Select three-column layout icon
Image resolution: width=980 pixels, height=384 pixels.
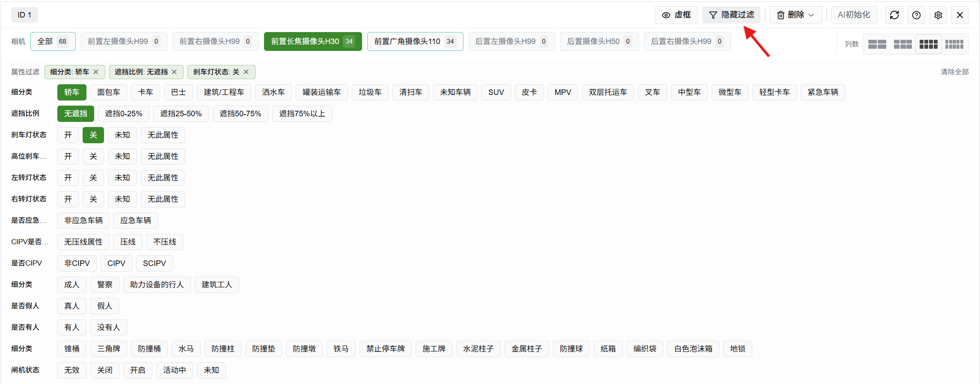point(903,44)
